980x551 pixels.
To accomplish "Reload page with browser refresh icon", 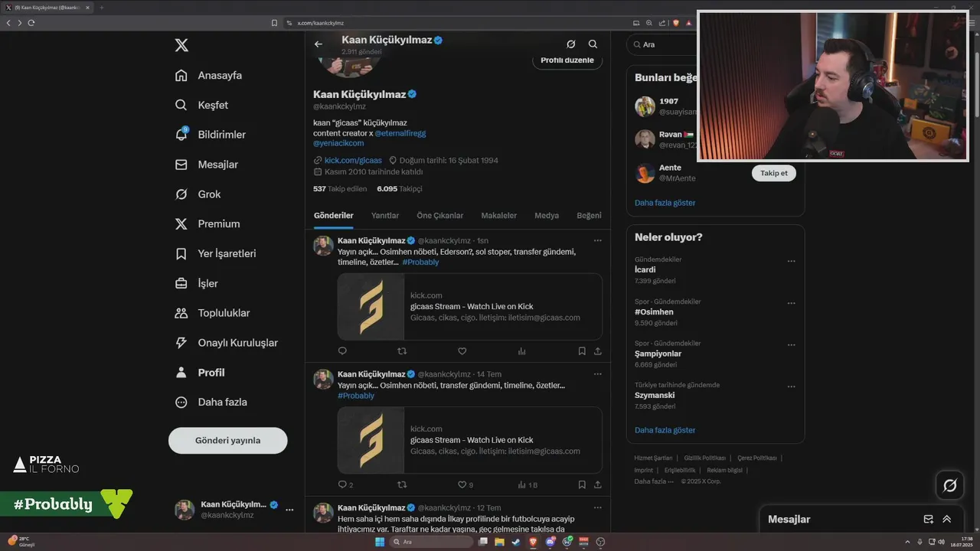I will coord(31,23).
